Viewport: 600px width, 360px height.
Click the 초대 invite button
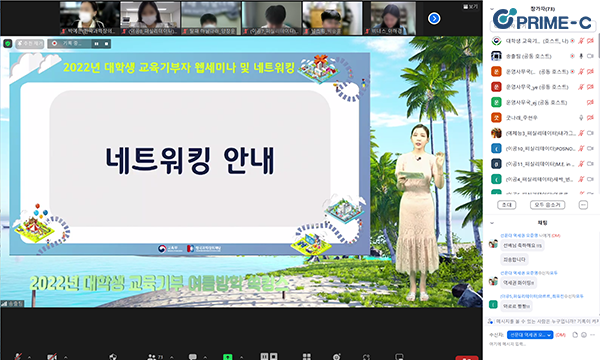507,205
